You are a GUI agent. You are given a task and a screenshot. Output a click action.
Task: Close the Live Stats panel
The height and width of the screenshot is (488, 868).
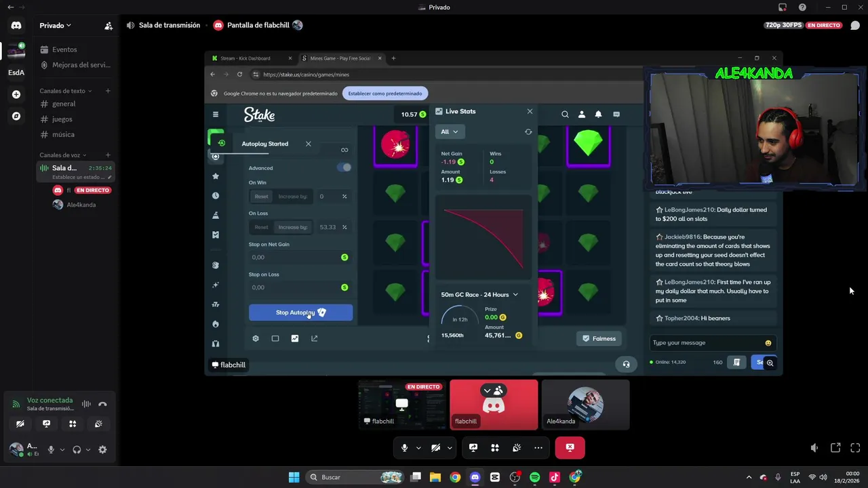tap(530, 111)
